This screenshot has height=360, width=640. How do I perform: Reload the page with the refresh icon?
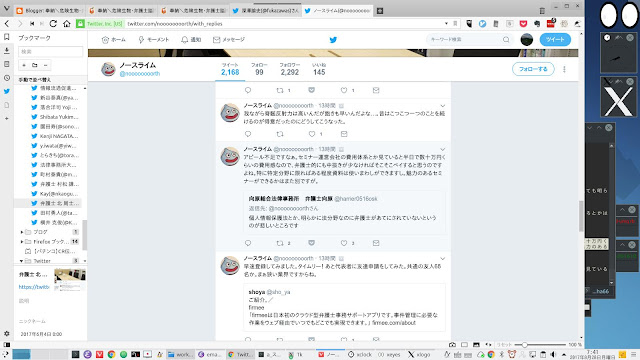[x=53, y=24]
